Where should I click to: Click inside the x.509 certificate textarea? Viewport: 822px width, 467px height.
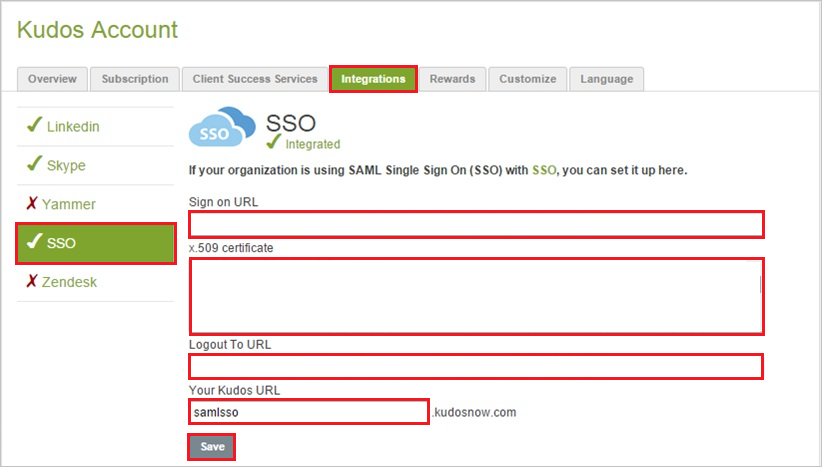[x=476, y=296]
